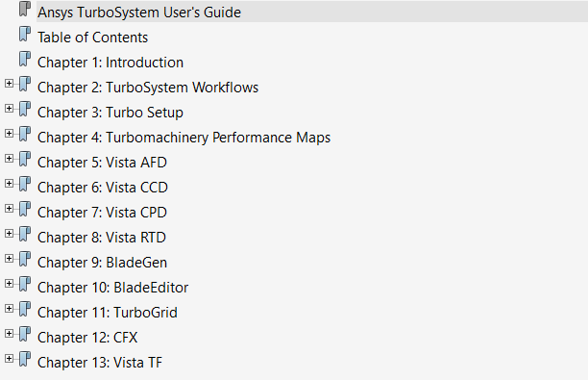Viewport: 588px width, 380px height.
Task: Expand the Chapter 6: Vista CCD node
Action: 9,183
